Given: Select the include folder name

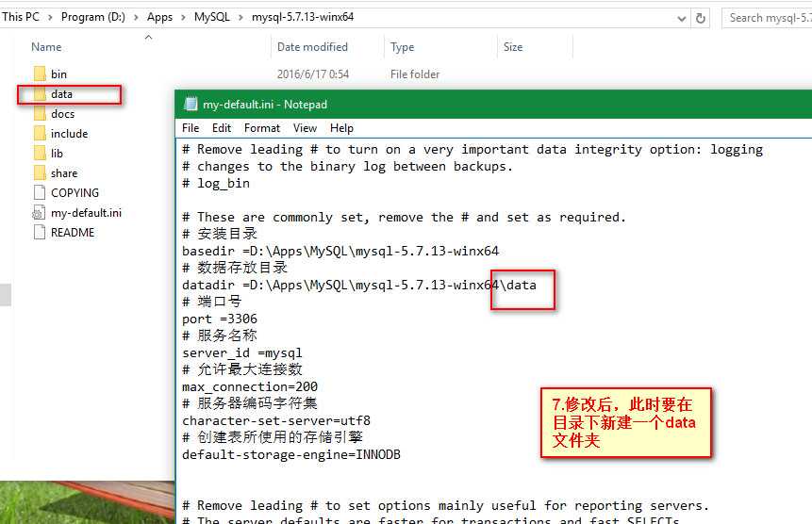Looking at the screenshot, I should (x=70, y=134).
